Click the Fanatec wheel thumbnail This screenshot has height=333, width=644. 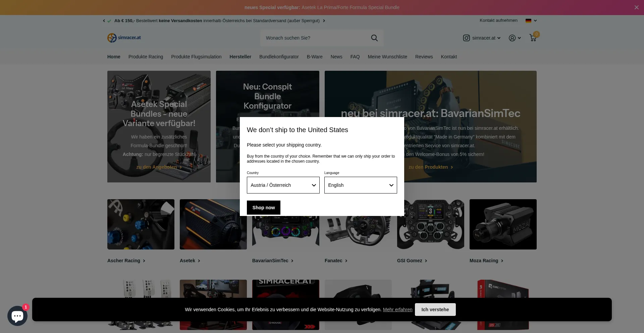[x=358, y=232]
